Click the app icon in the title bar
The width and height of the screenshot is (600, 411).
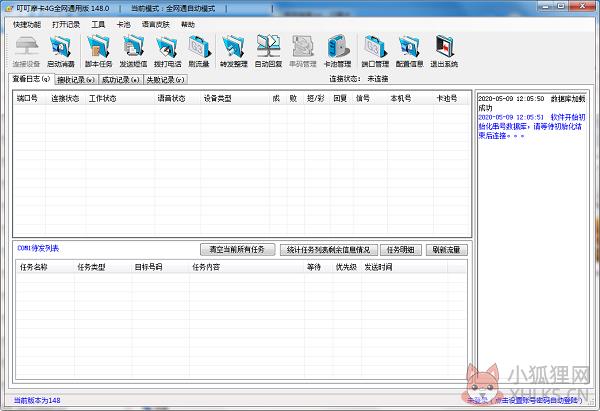[10, 8]
